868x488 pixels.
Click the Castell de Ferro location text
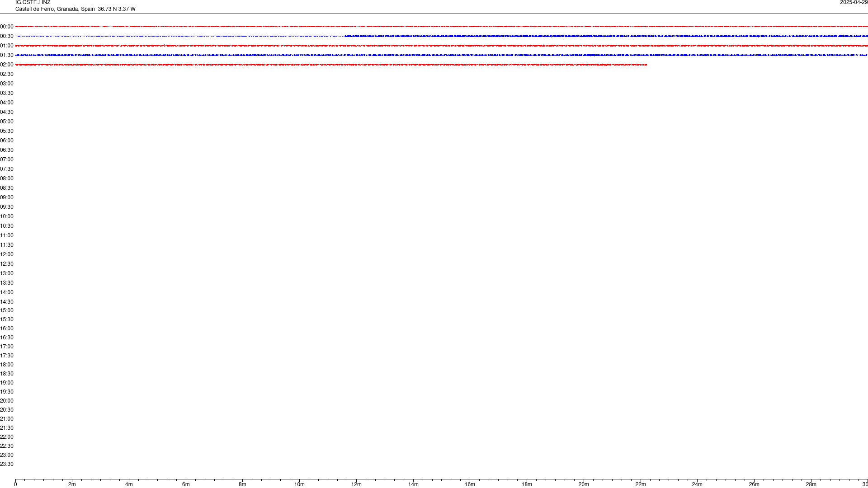pos(75,9)
